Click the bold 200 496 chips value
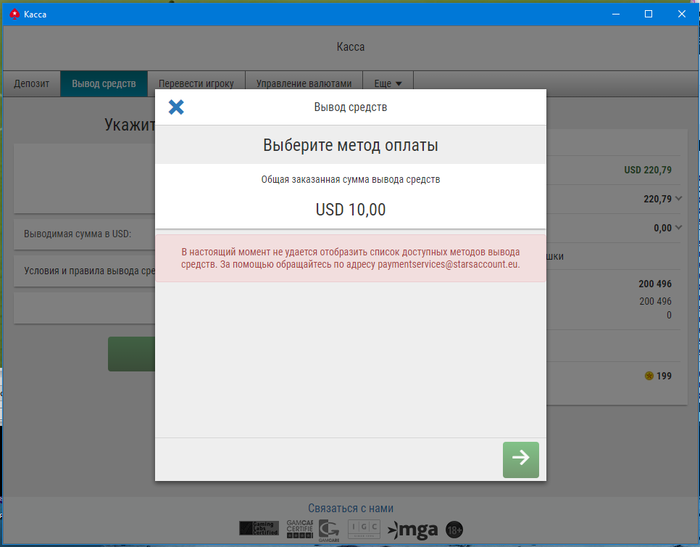Viewport: 700px width, 547px height. [655, 284]
